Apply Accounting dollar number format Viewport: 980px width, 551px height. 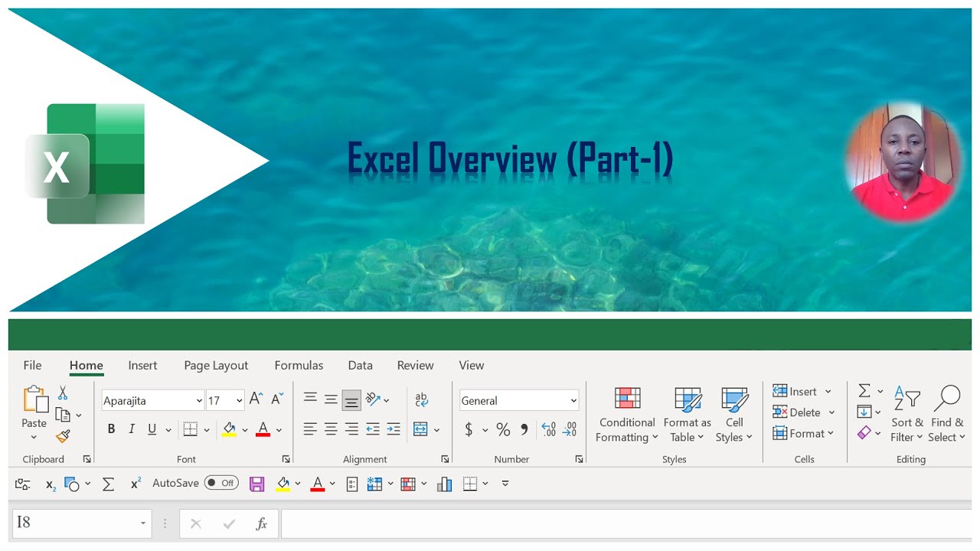469,429
